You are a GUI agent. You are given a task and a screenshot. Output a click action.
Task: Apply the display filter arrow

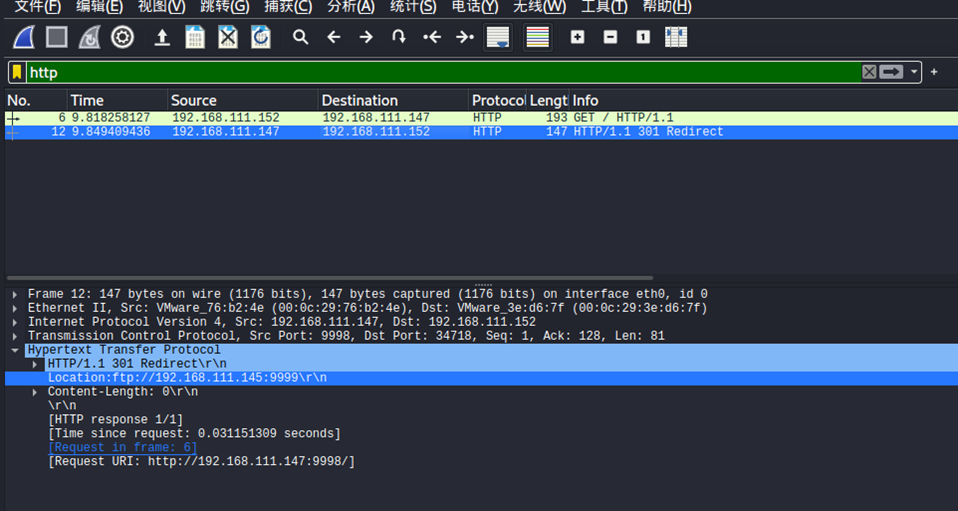891,72
